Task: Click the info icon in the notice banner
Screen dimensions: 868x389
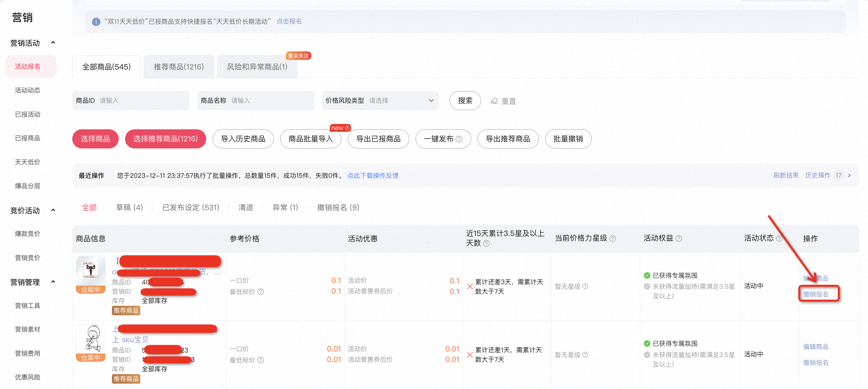Action: coord(96,22)
